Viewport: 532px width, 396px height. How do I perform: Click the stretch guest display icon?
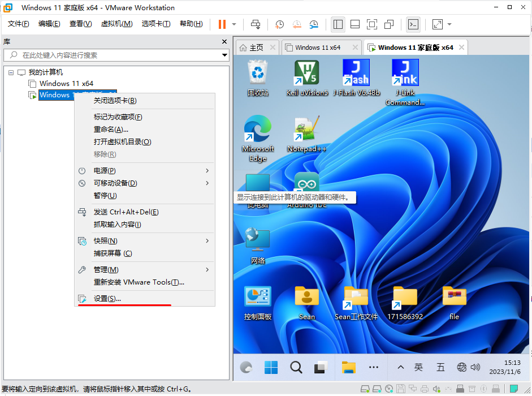pyautogui.click(x=438, y=24)
